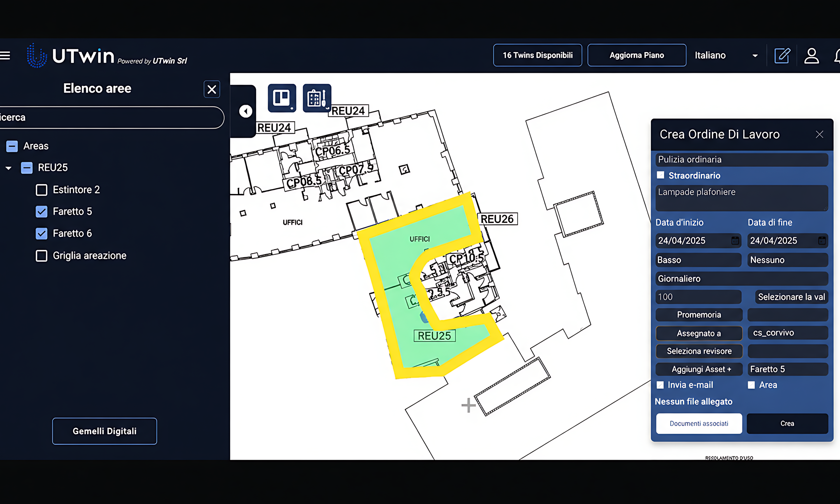Open the edit note icon in header

782,55
